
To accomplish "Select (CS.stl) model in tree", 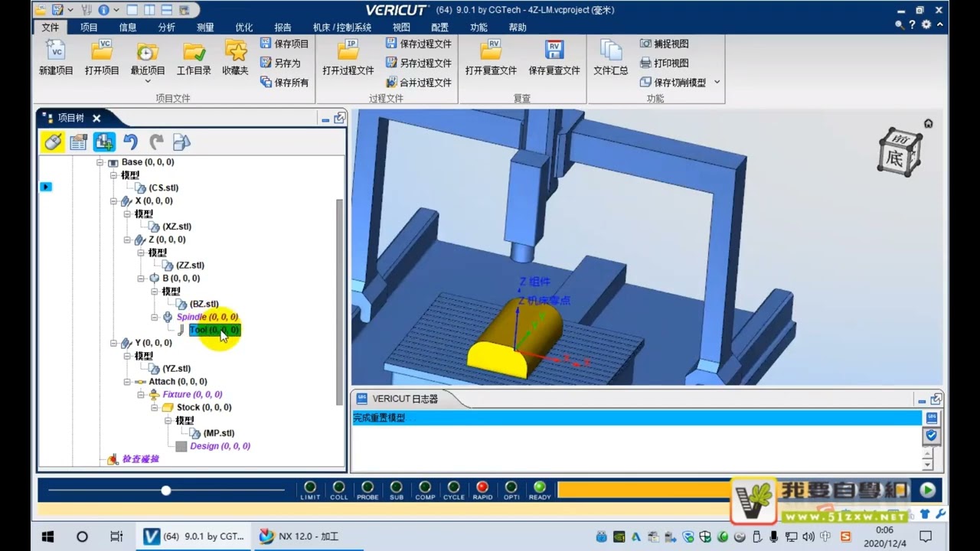I will coord(163,187).
